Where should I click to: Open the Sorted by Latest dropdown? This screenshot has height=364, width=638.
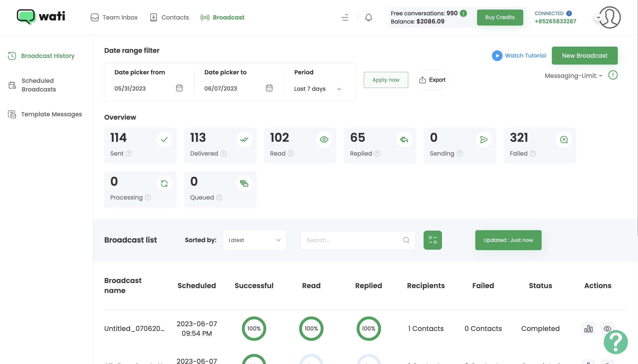(x=254, y=240)
